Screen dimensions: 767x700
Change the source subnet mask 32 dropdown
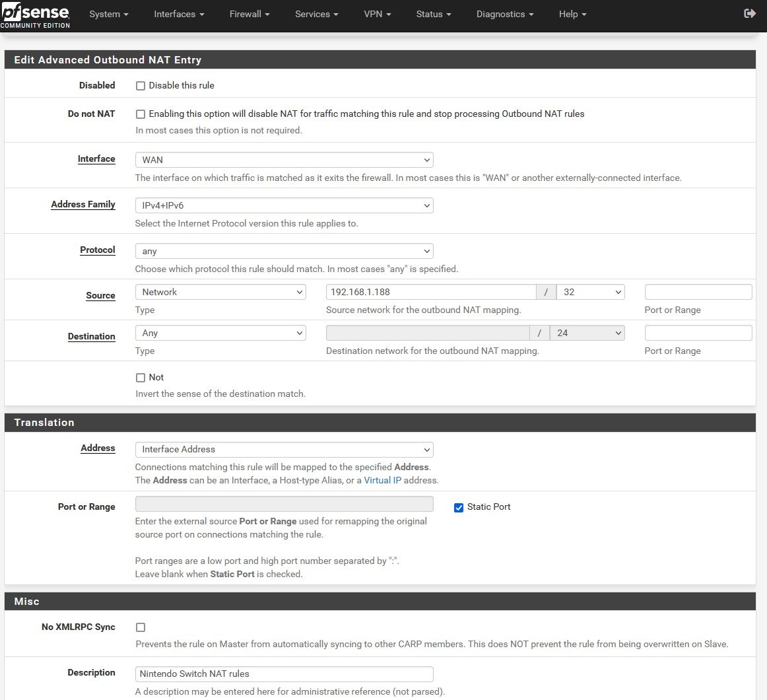pos(591,292)
